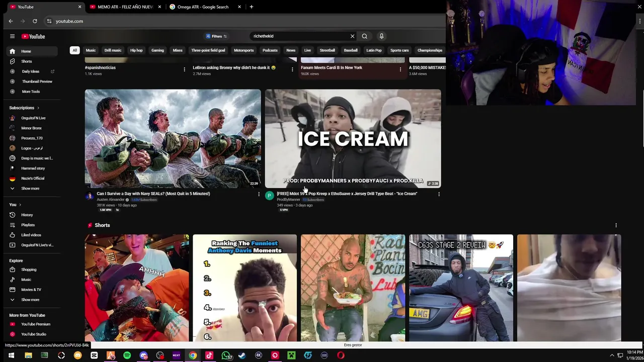Select the Hip hop chip
Viewport: 644px width, 362px height.
(136, 50)
